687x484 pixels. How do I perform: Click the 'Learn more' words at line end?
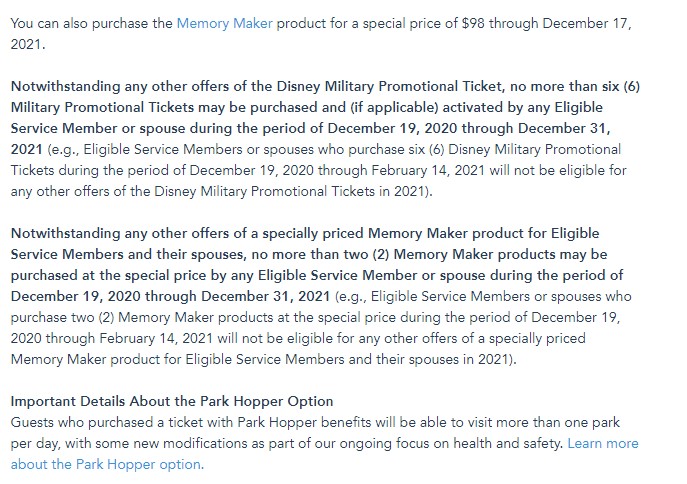(602, 443)
